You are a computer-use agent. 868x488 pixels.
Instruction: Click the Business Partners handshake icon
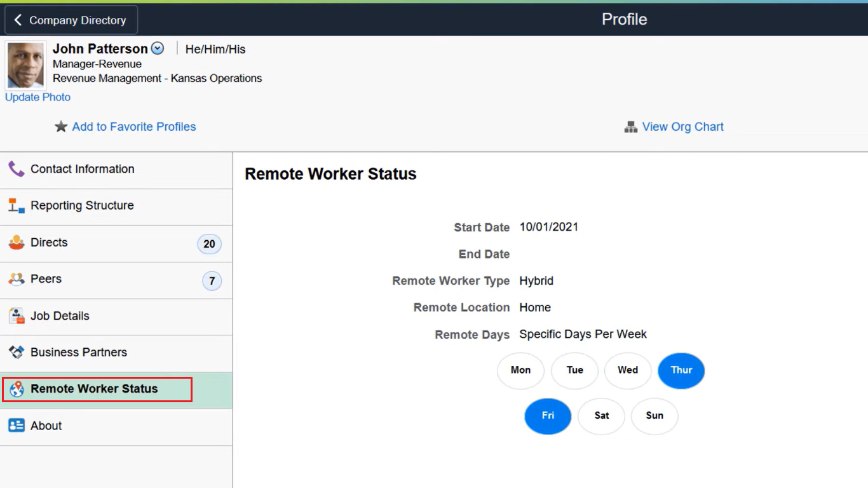(x=16, y=352)
